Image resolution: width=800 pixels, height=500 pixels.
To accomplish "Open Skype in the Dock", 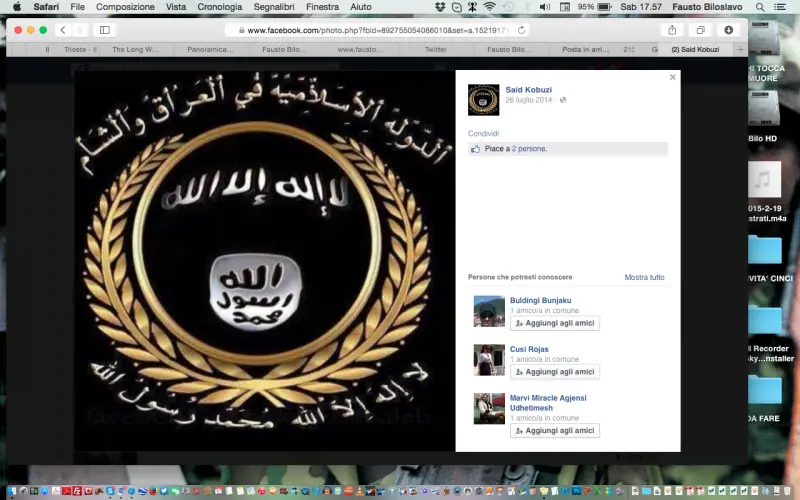I will tap(110, 491).
